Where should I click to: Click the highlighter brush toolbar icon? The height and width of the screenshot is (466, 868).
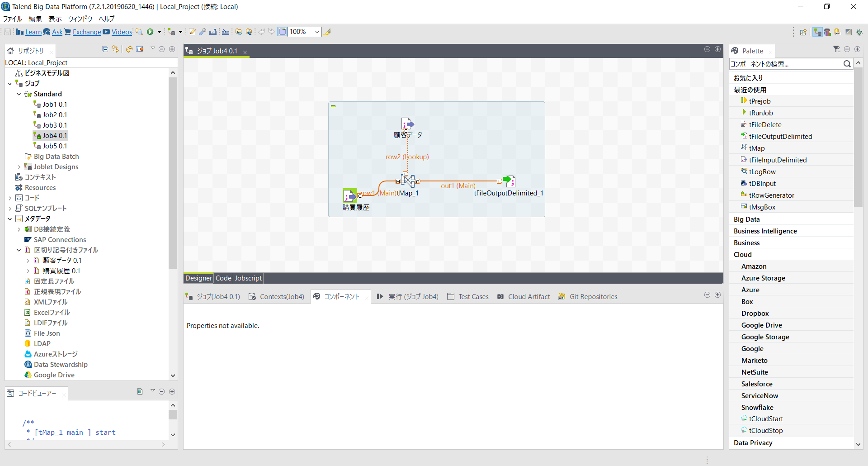[328, 32]
